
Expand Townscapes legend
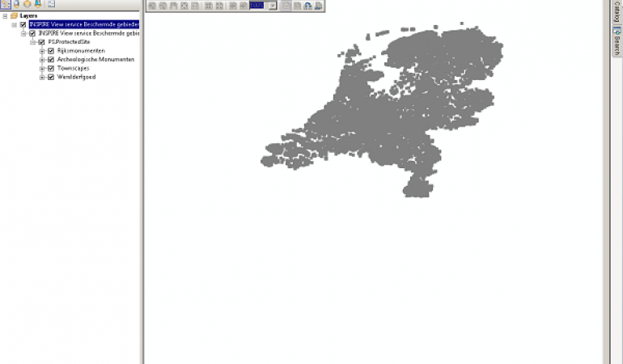click(x=42, y=68)
